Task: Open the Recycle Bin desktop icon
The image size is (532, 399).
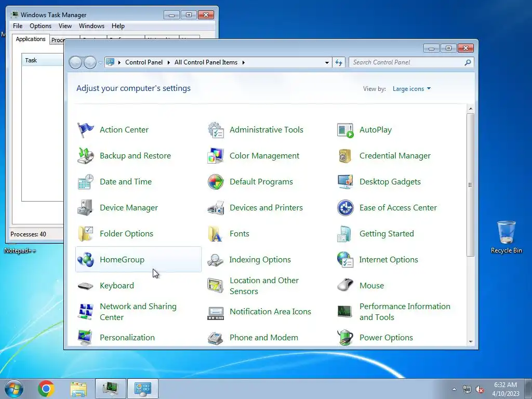Action: (506, 237)
